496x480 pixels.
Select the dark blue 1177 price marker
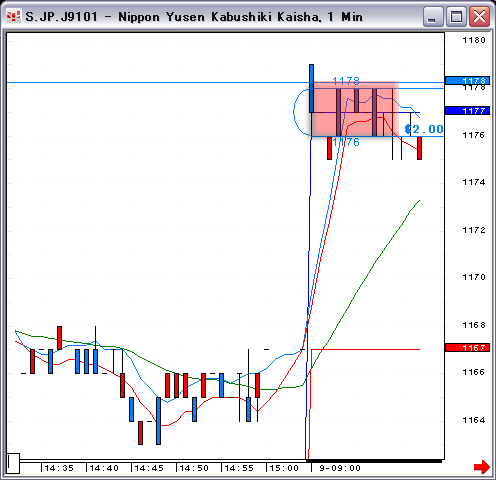pyautogui.click(x=467, y=110)
